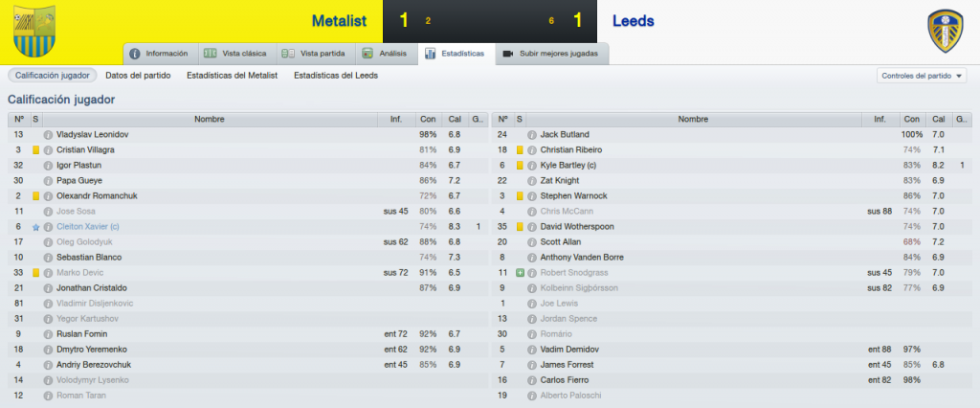Screen dimensions: 980x408
Task: Open info icon next to Jack Butland
Action: [532, 134]
